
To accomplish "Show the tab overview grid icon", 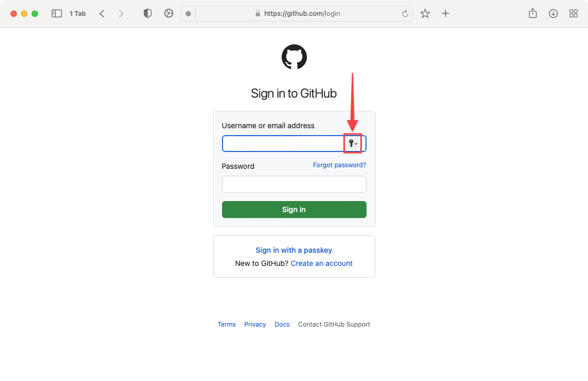I will coord(573,13).
